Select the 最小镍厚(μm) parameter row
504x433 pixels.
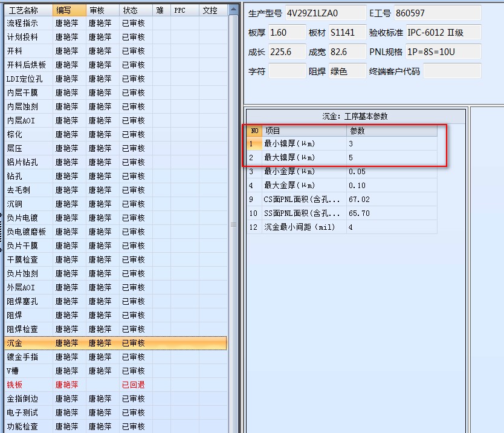point(342,143)
